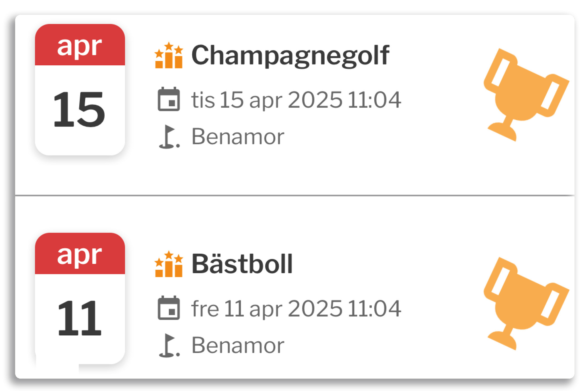Click the date text tis 15 apr 2025 11:04
This screenshot has width=588, height=391.
coord(296,100)
